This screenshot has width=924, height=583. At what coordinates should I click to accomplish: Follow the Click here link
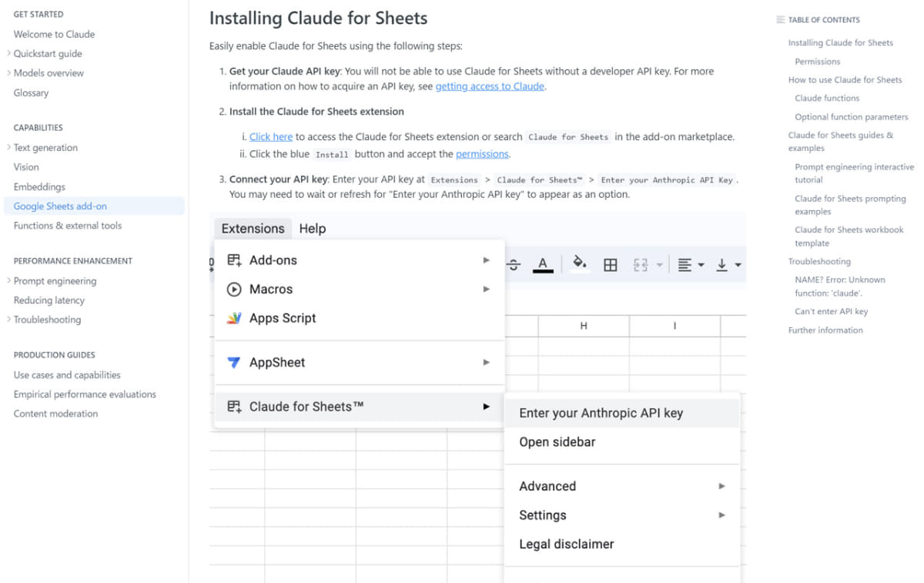point(271,136)
